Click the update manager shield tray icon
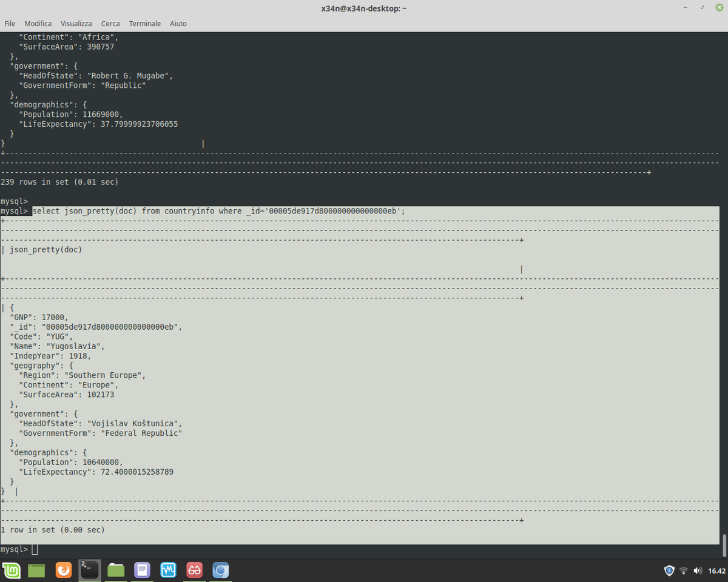728x582 pixels. click(x=669, y=570)
